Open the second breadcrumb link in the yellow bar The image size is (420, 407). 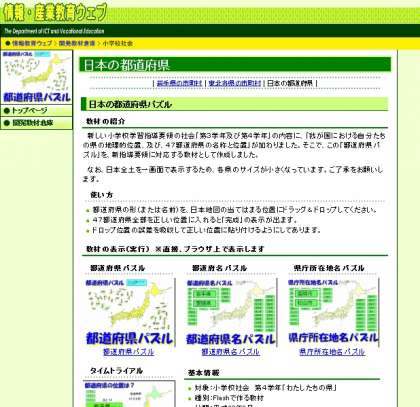pos(77,43)
